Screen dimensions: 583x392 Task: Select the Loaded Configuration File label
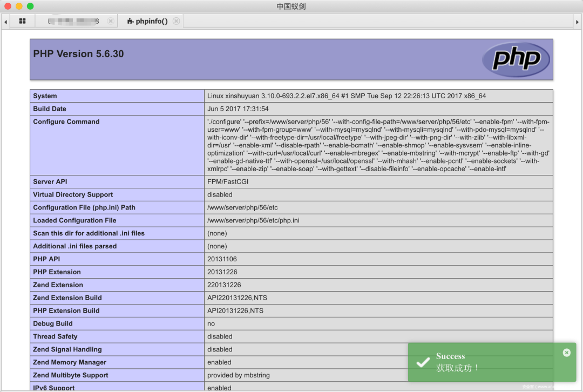point(74,220)
